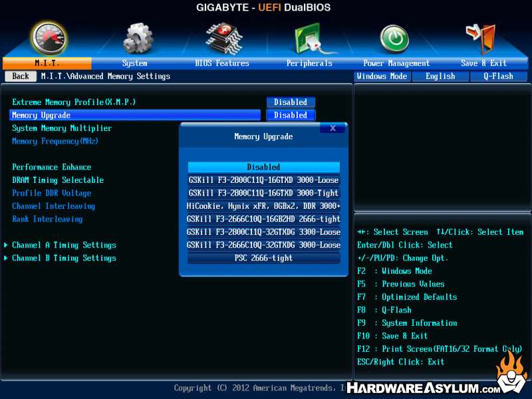Viewport: 532px width, 399px height.
Task: Click the Memory Frequency (MHz) row
Action: pos(55,141)
